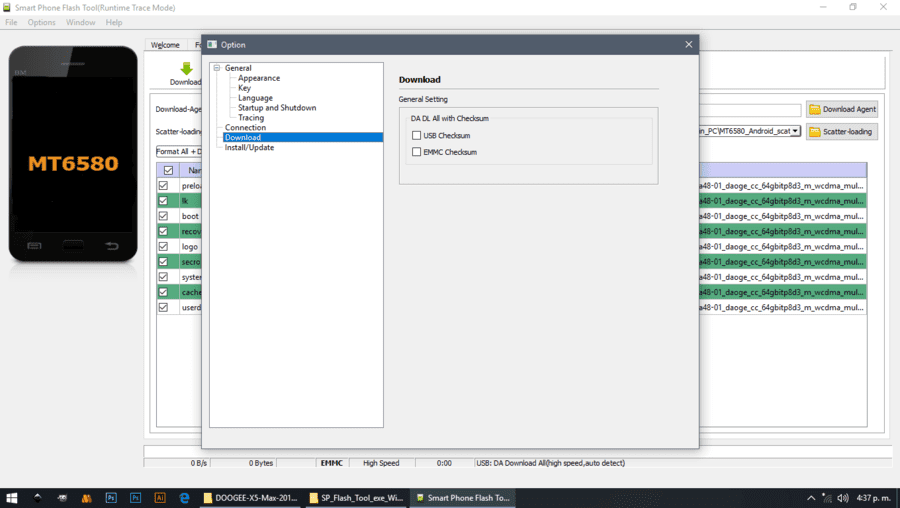Switch to the Welcome tab
This screenshot has width=900, height=508.
click(x=165, y=45)
